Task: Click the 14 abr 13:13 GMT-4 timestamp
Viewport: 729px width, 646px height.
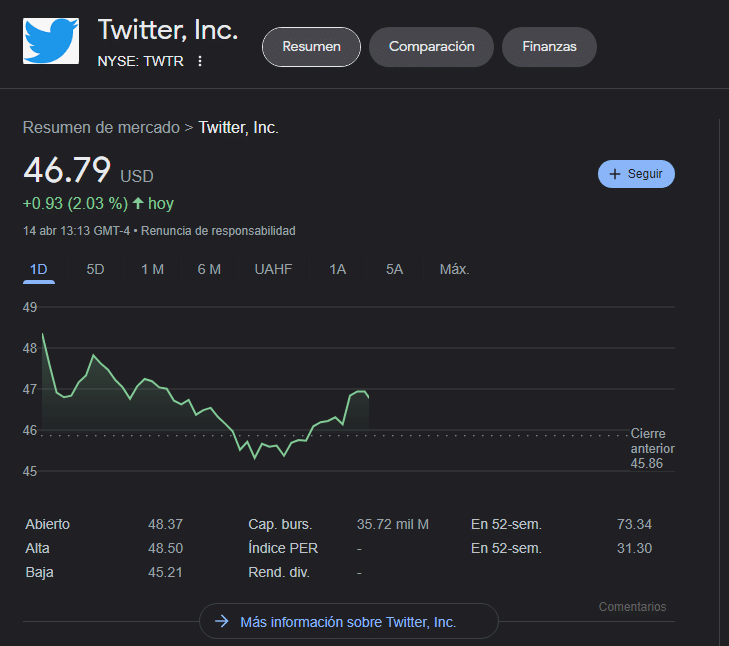Action: pyautogui.click(x=77, y=231)
